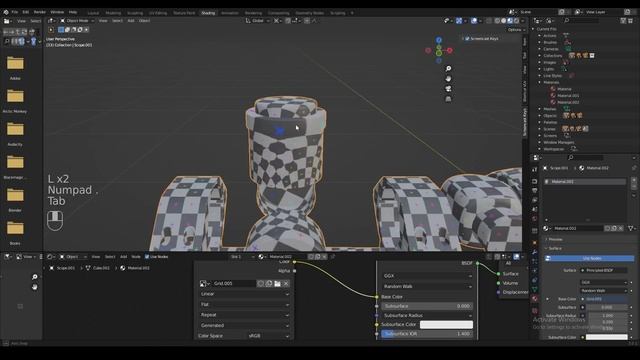Select Material.001 in the outliner
Screen dimensions: 640x360
[x=568, y=96]
